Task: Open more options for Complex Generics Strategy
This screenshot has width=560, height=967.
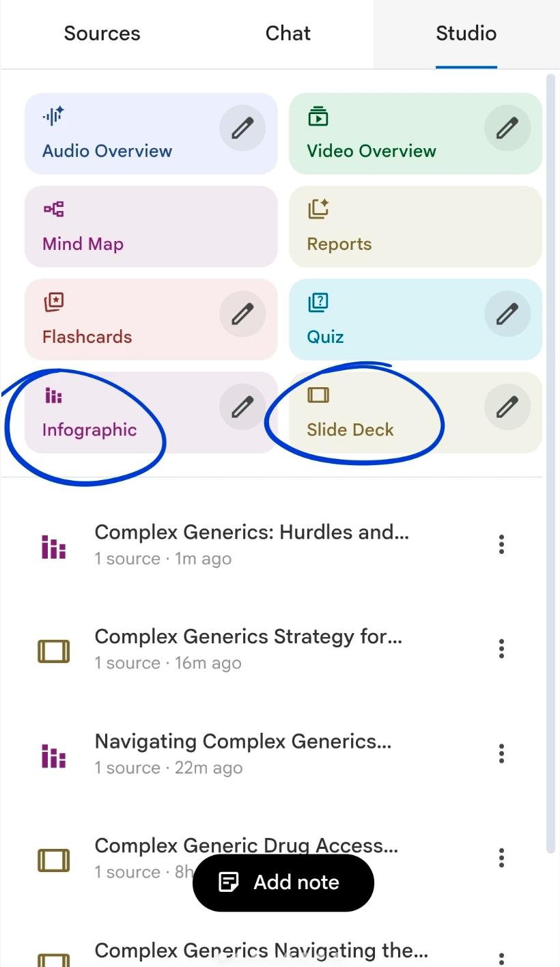Action: pyautogui.click(x=501, y=649)
